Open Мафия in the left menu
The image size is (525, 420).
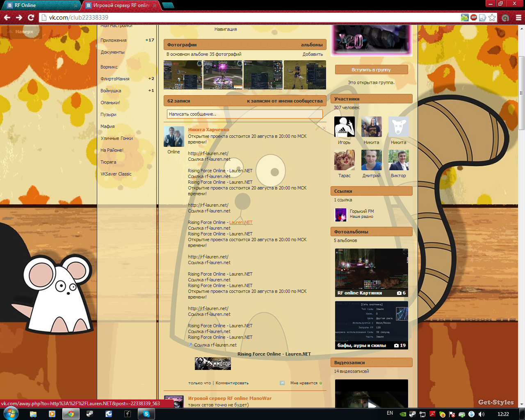coord(107,126)
